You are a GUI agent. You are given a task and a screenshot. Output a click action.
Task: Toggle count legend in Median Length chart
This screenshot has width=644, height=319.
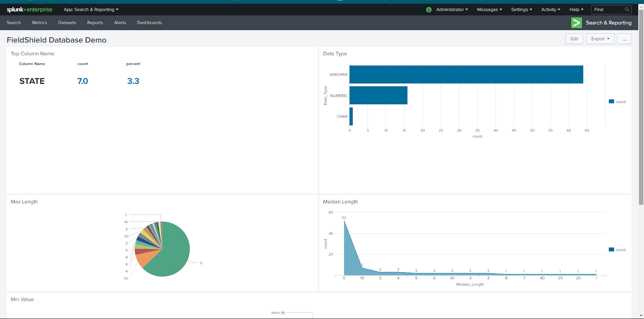point(617,250)
